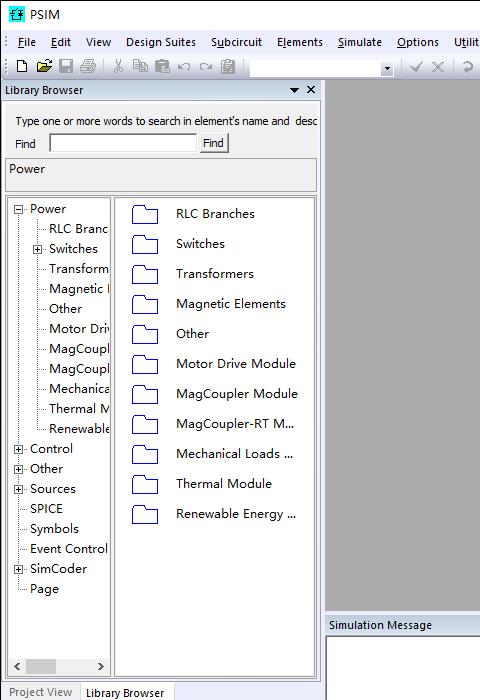Select Page in the library tree

[x=44, y=589]
